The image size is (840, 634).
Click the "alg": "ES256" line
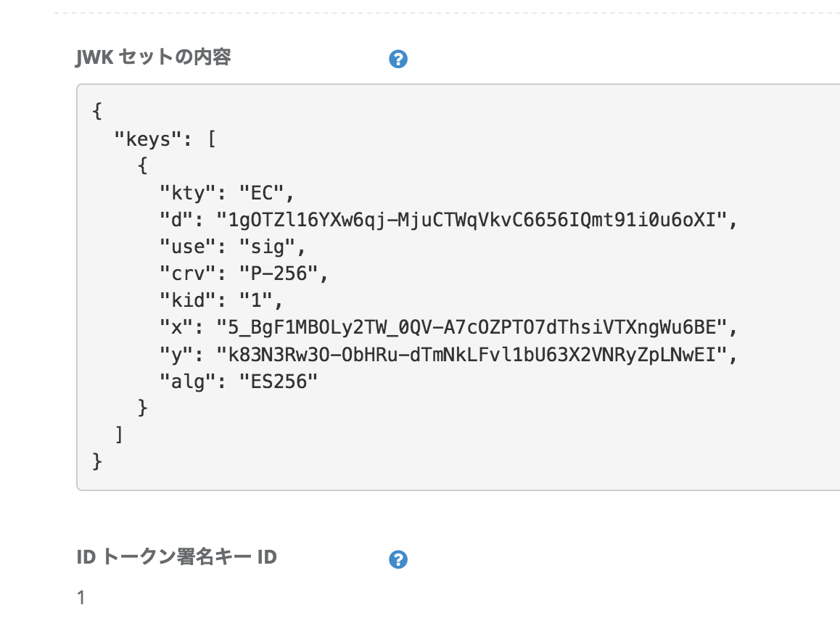point(239,382)
